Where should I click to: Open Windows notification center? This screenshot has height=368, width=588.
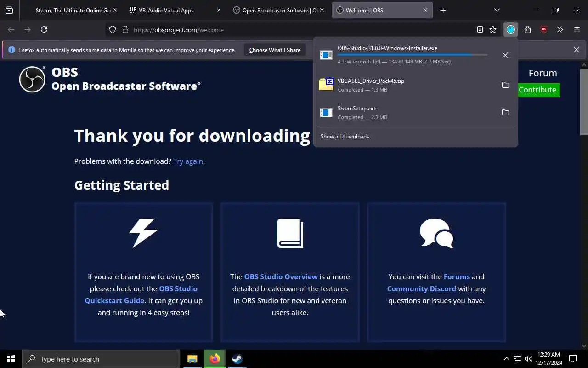click(x=573, y=359)
